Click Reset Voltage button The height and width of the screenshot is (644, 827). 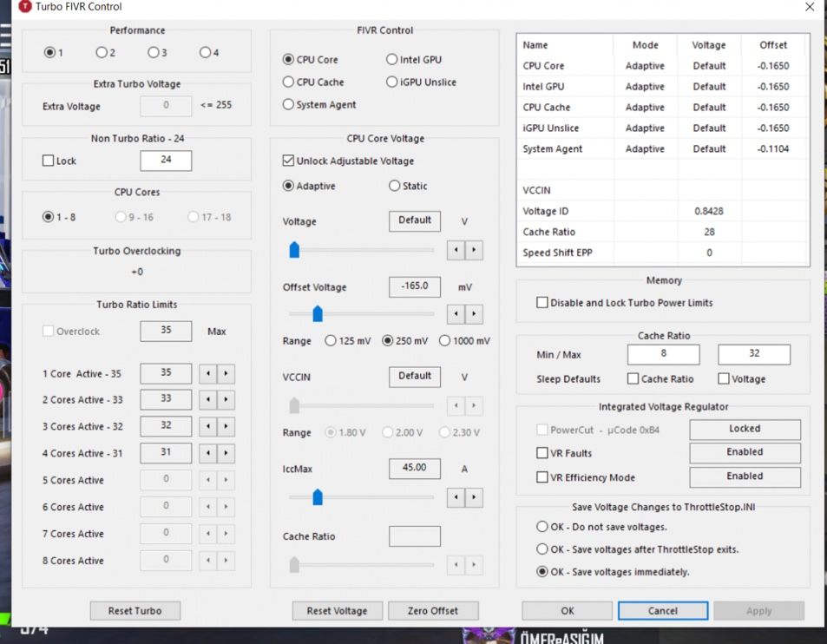tap(337, 611)
